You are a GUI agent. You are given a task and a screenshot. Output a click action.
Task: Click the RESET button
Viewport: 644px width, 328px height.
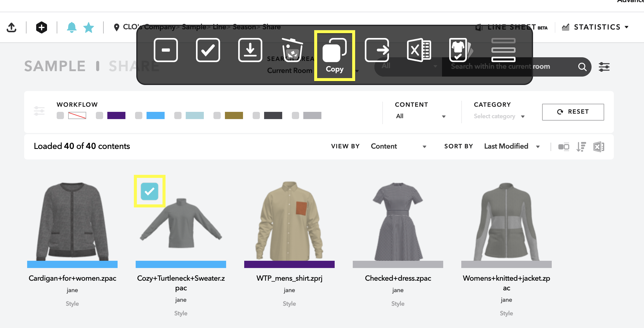pyautogui.click(x=573, y=112)
